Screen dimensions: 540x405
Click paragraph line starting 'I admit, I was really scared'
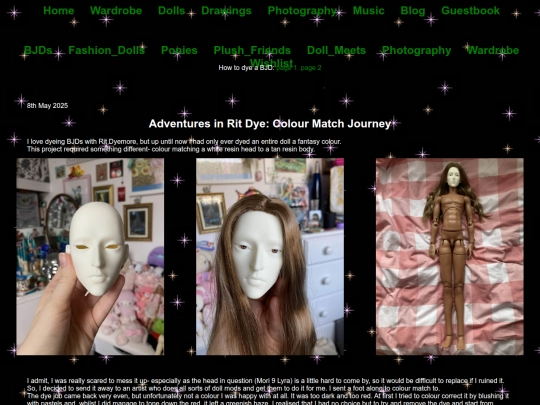coord(265,381)
